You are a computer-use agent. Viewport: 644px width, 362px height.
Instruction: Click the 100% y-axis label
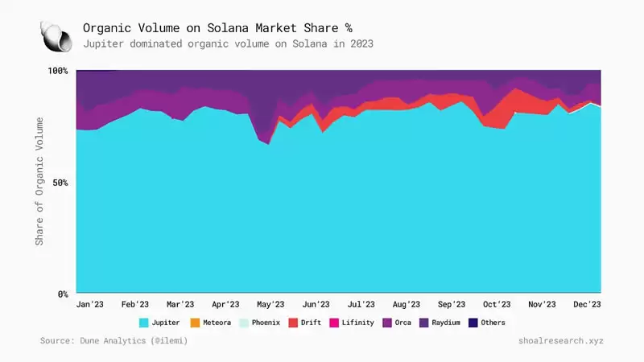pos(58,71)
